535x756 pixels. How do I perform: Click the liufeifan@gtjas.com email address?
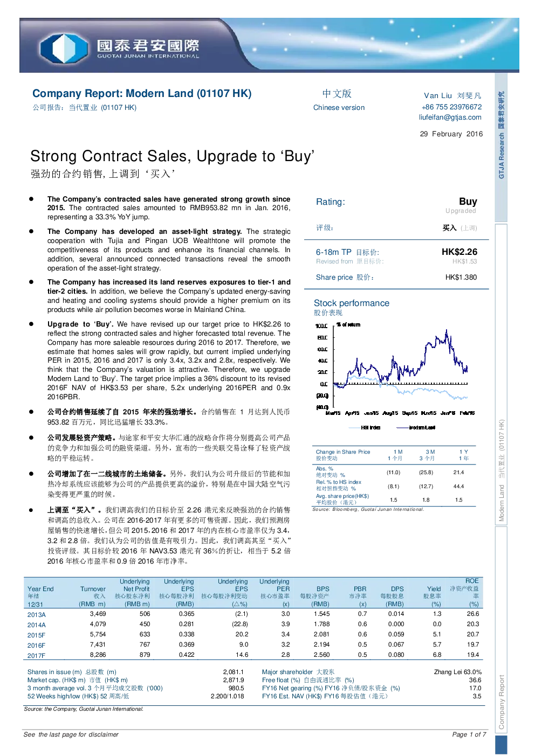pyautogui.click(x=450, y=117)
